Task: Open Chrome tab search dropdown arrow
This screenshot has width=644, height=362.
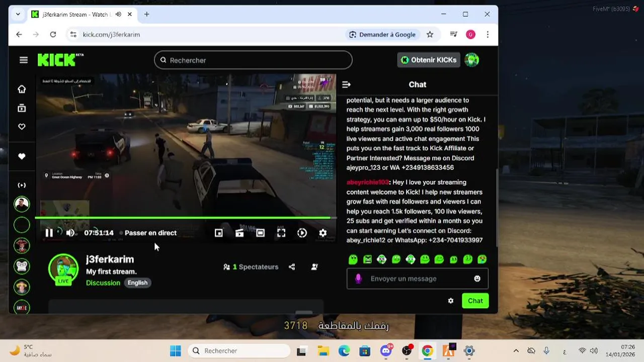Action: coord(18,14)
